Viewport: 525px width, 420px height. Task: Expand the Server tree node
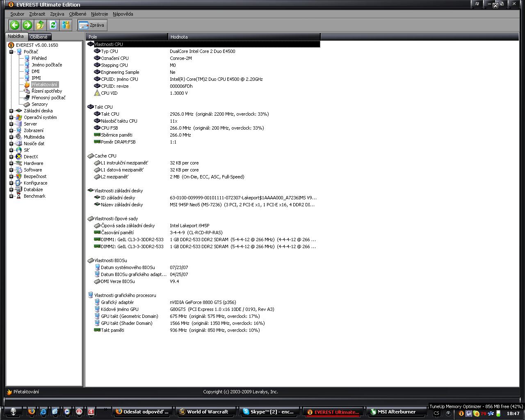click(11, 124)
